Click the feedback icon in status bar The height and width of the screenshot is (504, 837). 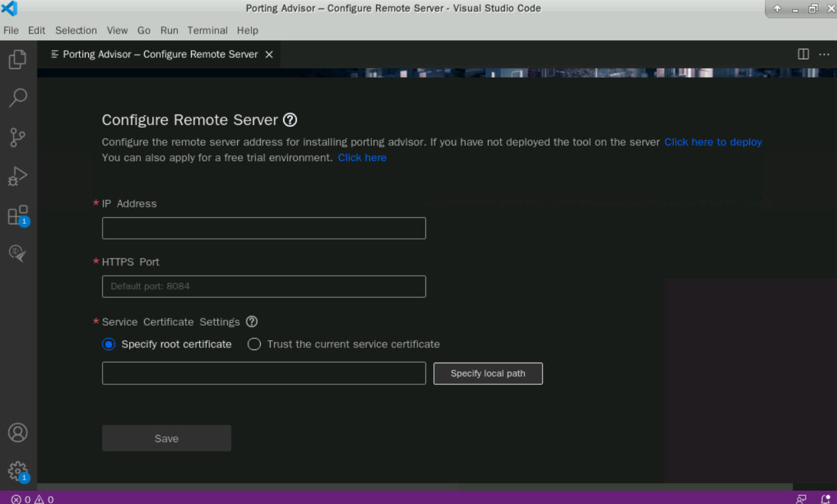point(801,499)
